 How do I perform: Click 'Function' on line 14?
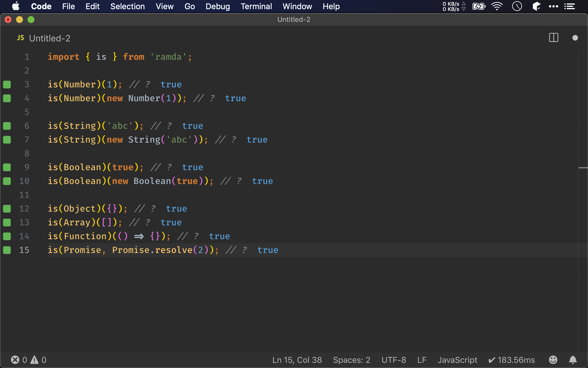click(85, 236)
